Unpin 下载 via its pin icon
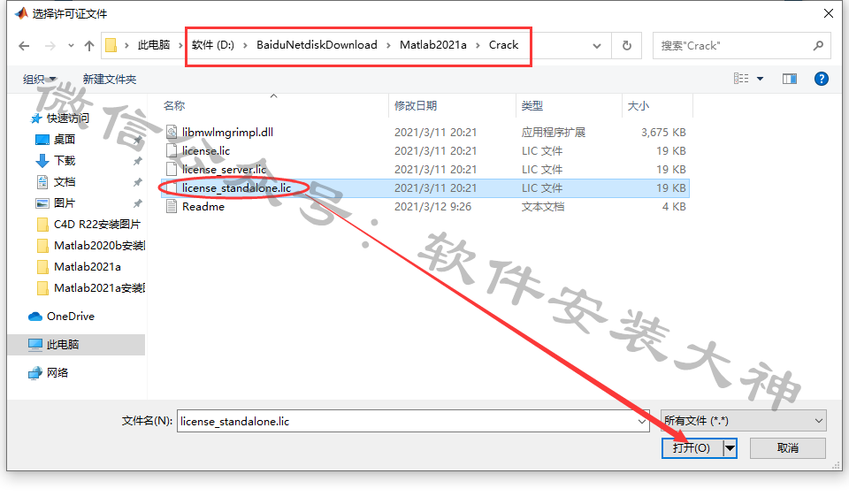The width and height of the screenshot is (849, 504). pos(138,161)
